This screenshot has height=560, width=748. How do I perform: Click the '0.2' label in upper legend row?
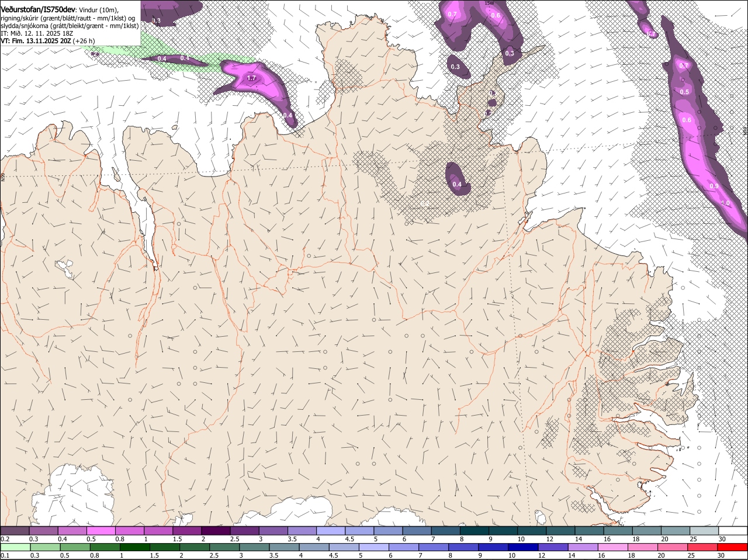tap(5, 538)
